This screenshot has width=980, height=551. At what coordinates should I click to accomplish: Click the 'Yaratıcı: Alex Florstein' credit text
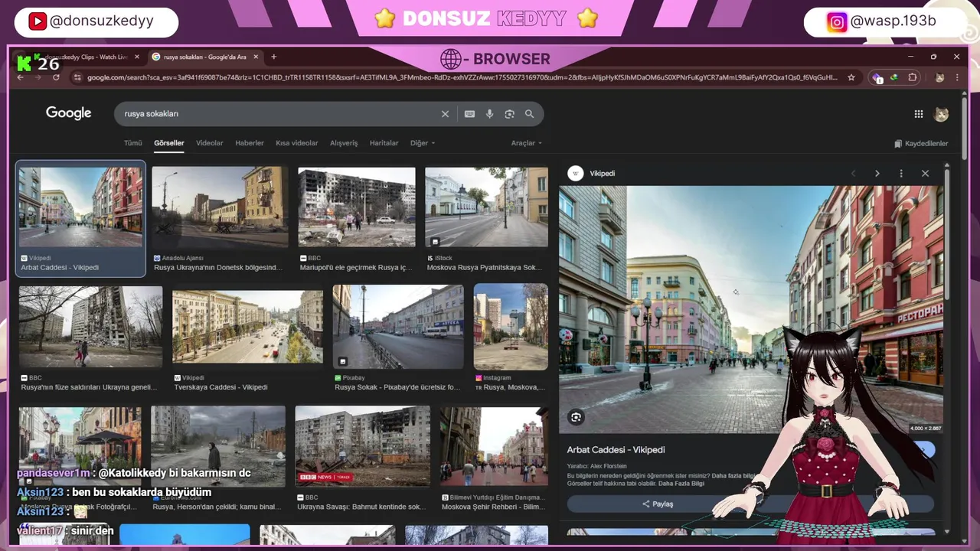(596, 466)
